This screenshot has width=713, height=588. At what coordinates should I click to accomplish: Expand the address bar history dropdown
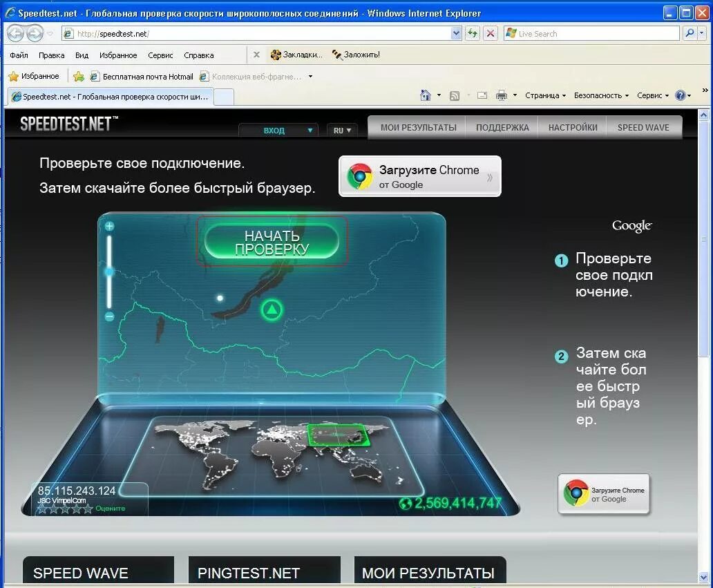coord(456,33)
